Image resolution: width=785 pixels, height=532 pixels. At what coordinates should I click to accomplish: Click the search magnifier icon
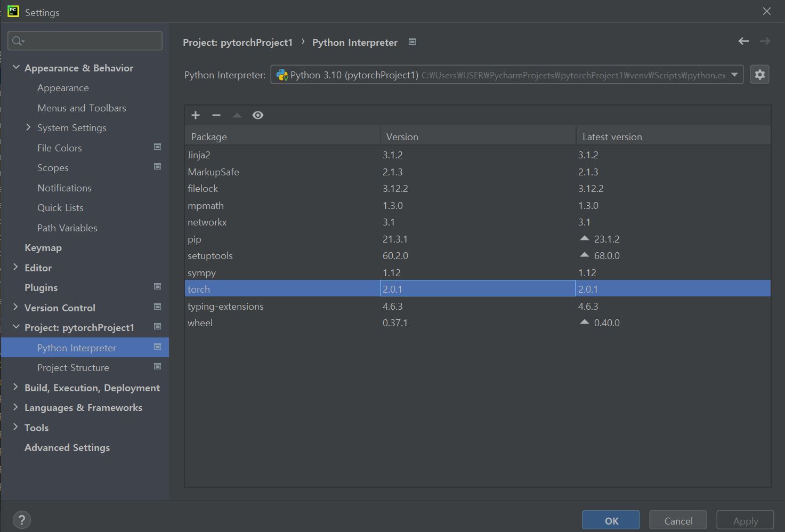(x=18, y=41)
